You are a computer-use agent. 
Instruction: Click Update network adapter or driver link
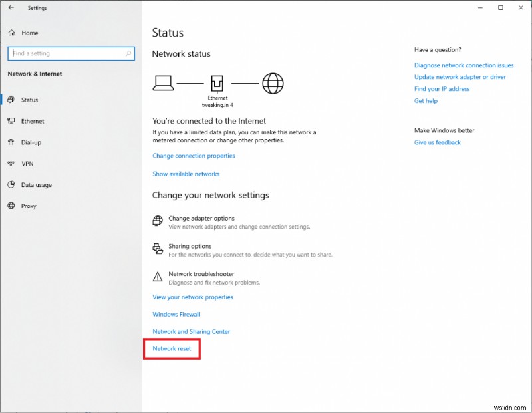pos(460,77)
